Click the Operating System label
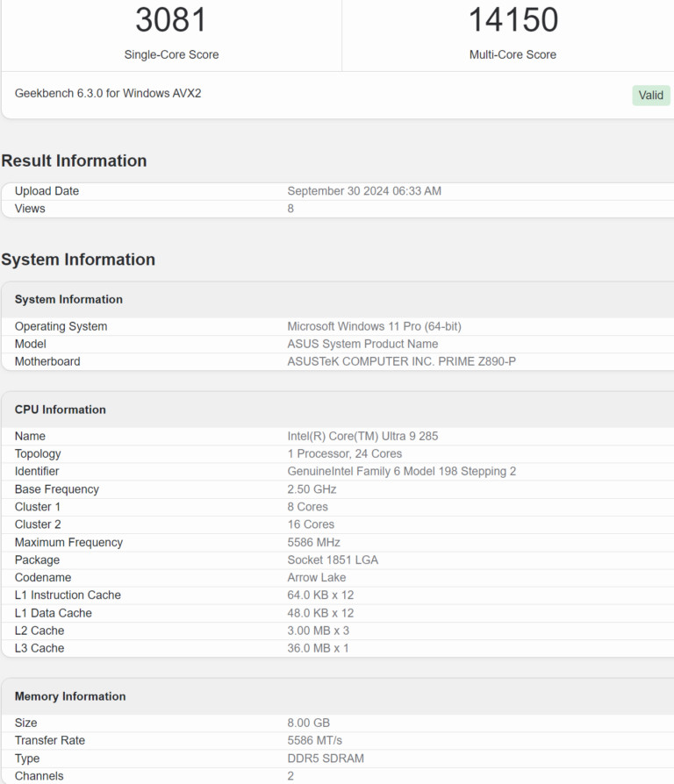The image size is (674, 784). point(61,326)
